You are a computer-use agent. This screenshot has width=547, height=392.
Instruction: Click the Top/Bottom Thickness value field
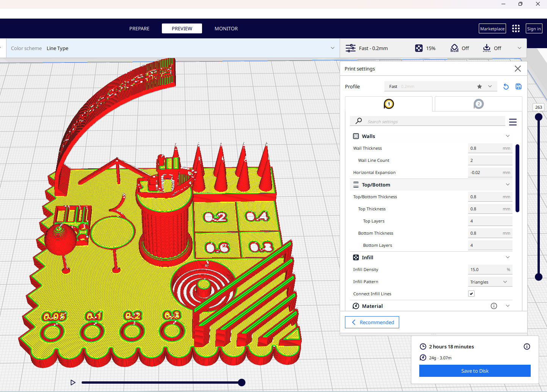coord(490,197)
